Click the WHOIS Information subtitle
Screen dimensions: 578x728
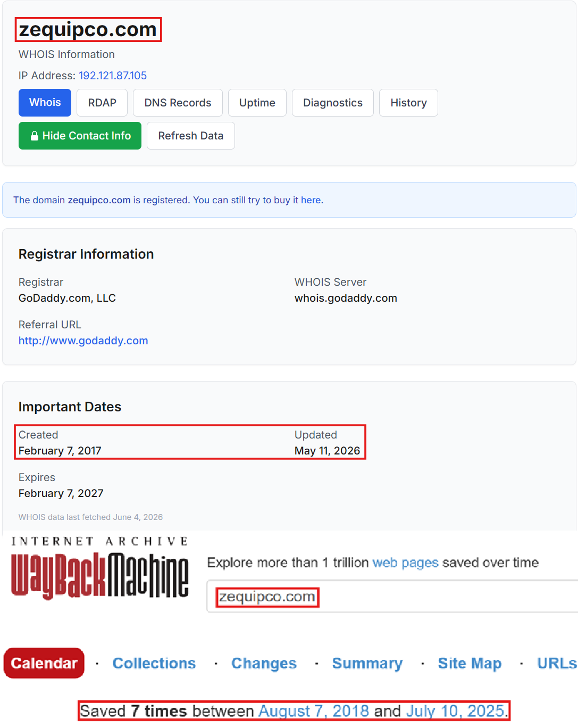[x=66, y=54]
